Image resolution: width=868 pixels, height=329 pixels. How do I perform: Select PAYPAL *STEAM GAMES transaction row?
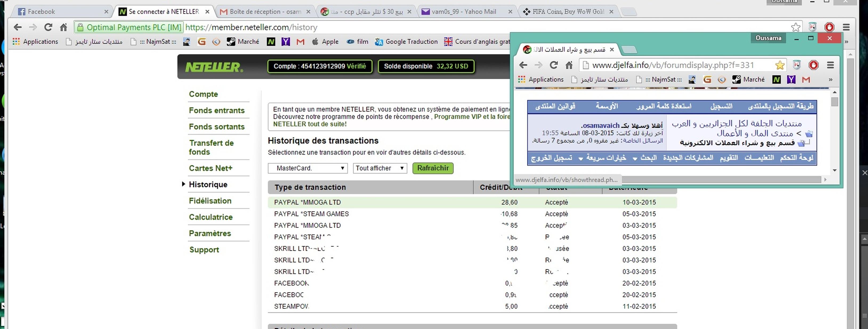[x=472, y=214]
